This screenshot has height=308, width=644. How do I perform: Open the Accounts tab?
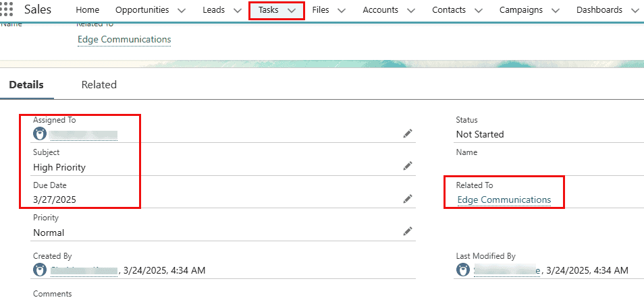tap(380, 10)
